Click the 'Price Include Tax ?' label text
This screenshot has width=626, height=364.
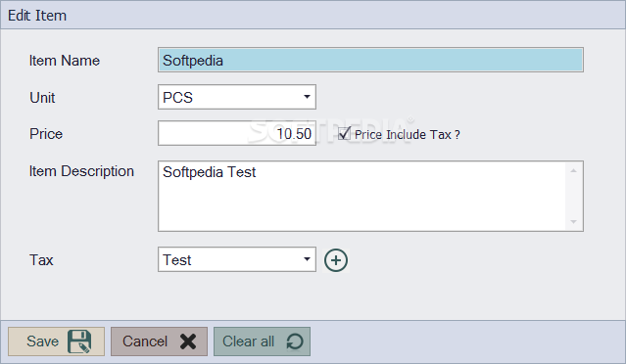point(408,135)
